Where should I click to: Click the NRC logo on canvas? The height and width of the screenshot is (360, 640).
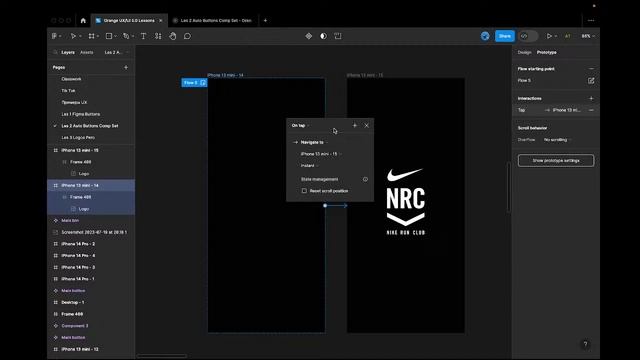point(406,202)
